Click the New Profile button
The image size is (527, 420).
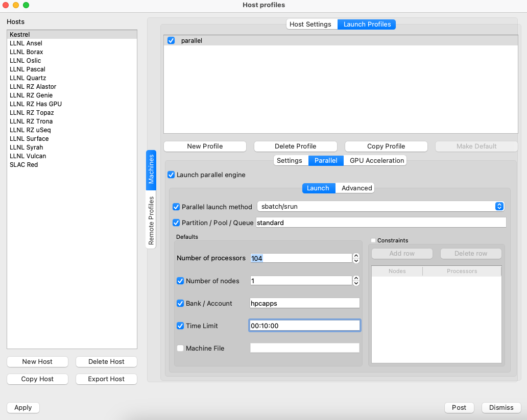205,146
